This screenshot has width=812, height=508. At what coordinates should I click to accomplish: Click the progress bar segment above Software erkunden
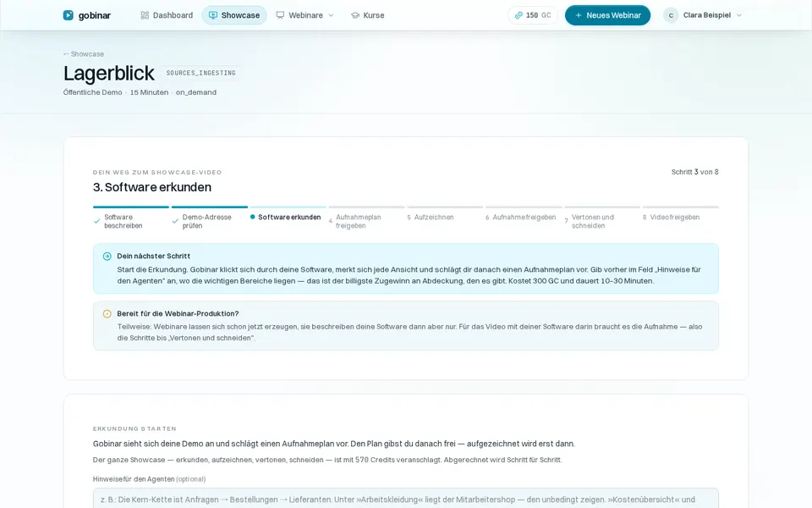288,207
